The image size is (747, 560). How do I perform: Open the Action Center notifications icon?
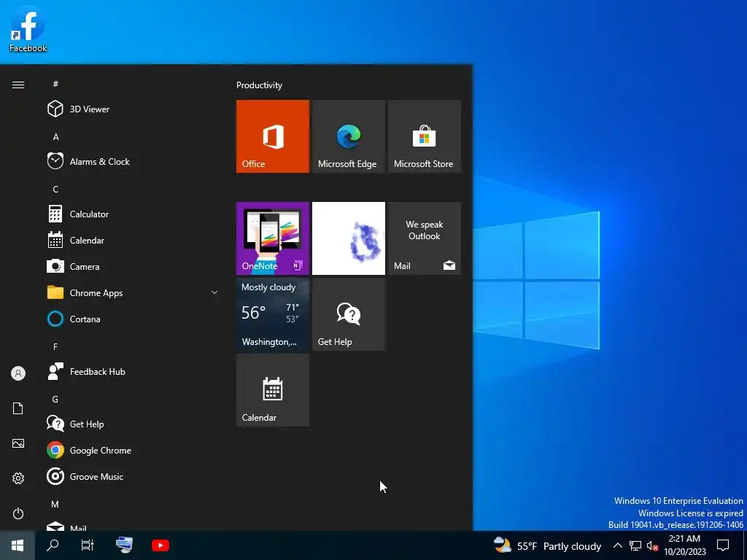[723, 545]
